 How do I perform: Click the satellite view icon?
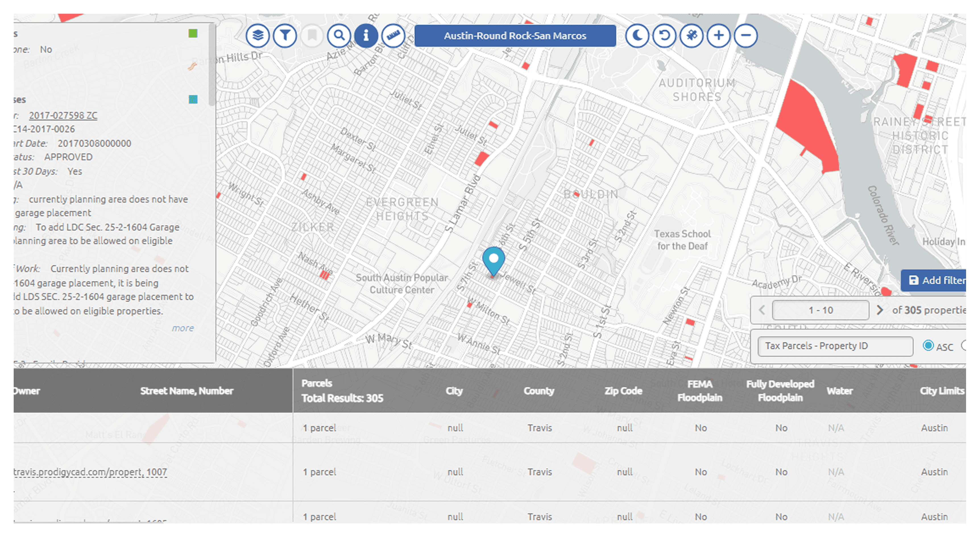(x=691, y=36)
